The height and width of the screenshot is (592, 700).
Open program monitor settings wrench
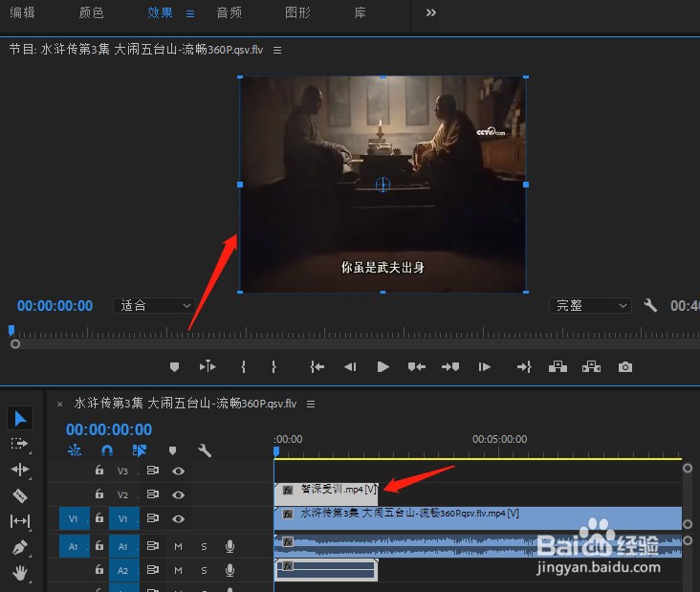[650, 305]
